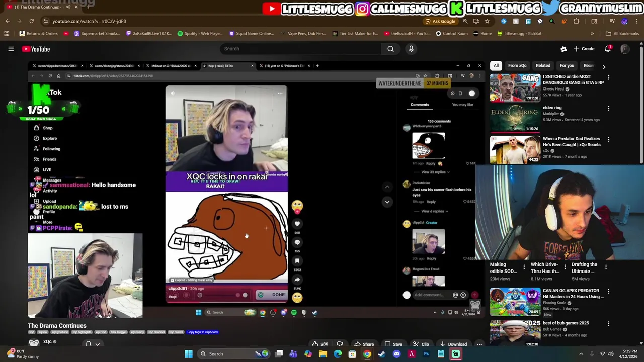Click the heart like icon in TikTok
This screenshot has width=644, height=362.
pos(297,224)
